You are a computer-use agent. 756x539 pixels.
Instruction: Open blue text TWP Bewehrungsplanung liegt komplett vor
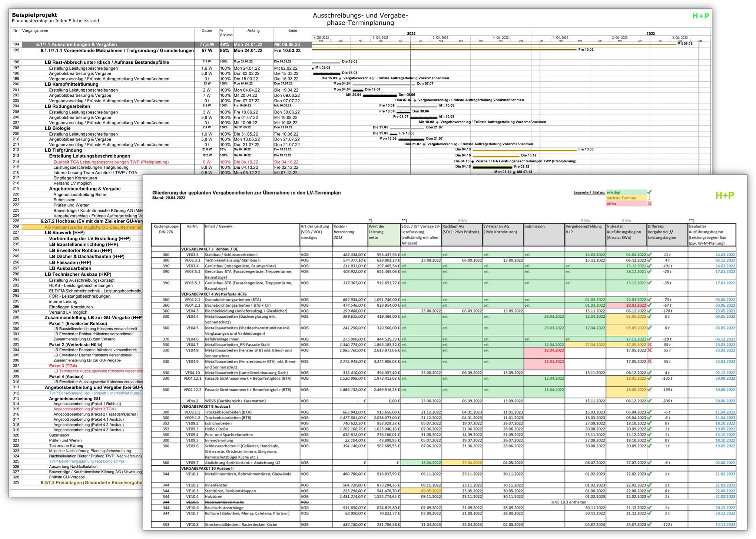pyautogui.click(x=87, y=462)
